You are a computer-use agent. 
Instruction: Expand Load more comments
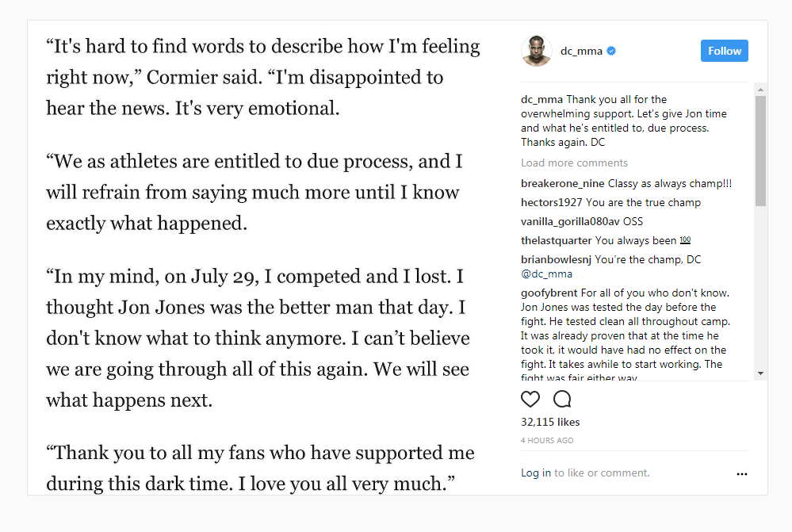(x=574, y=163)
